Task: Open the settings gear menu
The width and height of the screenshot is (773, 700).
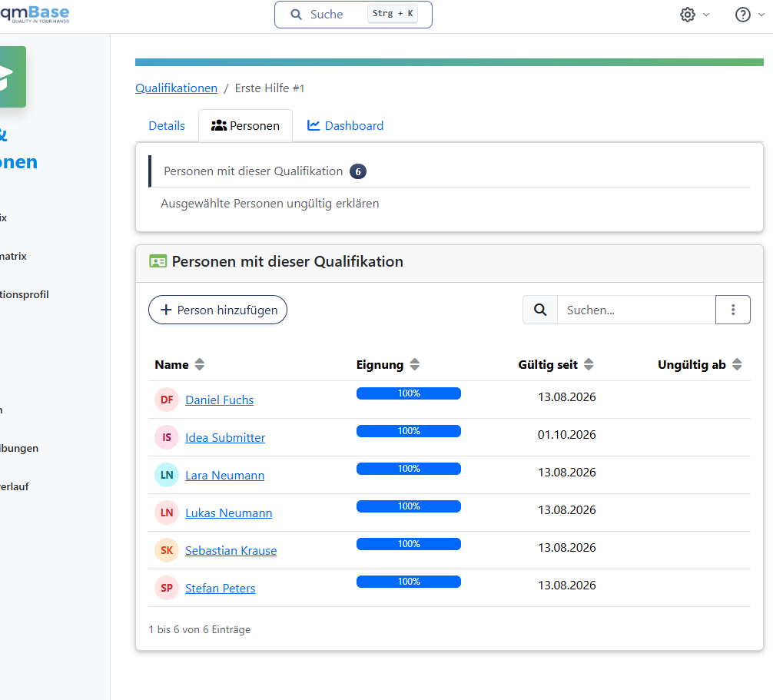Action: (x=694, y=15)
